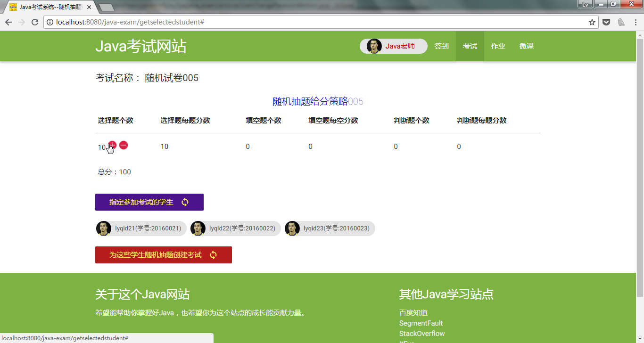Click the lyqid22(学号:20160022) student chip
The image size is (644, 343).
pos(236,229)
